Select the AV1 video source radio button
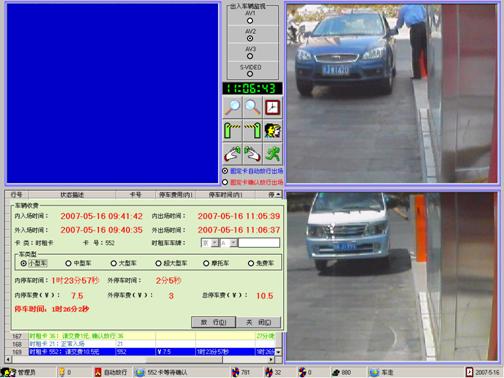The width and height of the screenshot is (504, 378). (250, 21)
